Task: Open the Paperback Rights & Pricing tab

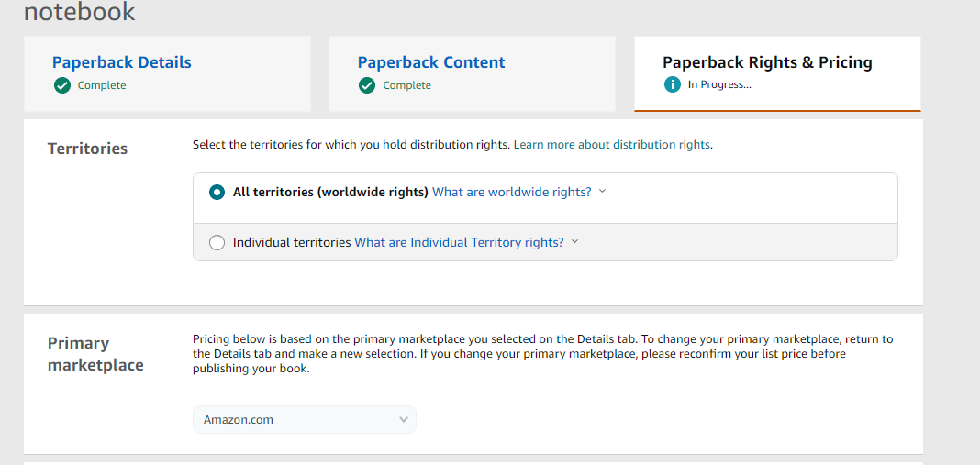Action: pyautogui.click(x=767, y=62)
